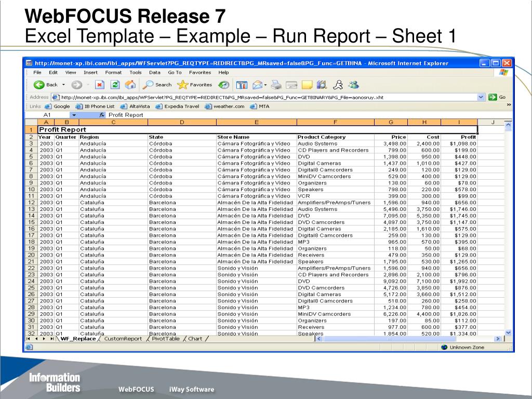Click the horizontal scrollbar right arrow
This screenshot has width=532, height=399.
pyautogui.click(x=498, y=339)
